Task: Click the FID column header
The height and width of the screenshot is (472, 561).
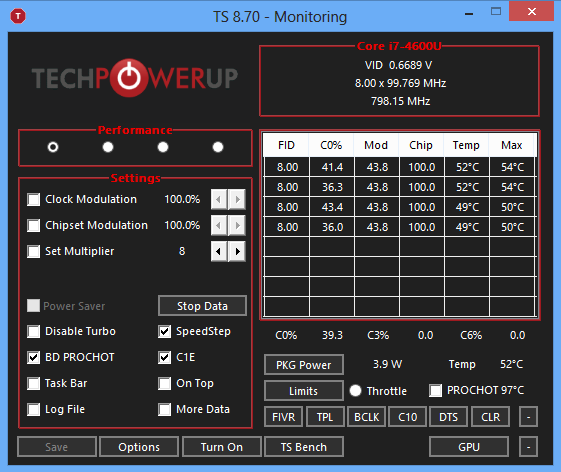Action: click(x=286, y=145)
